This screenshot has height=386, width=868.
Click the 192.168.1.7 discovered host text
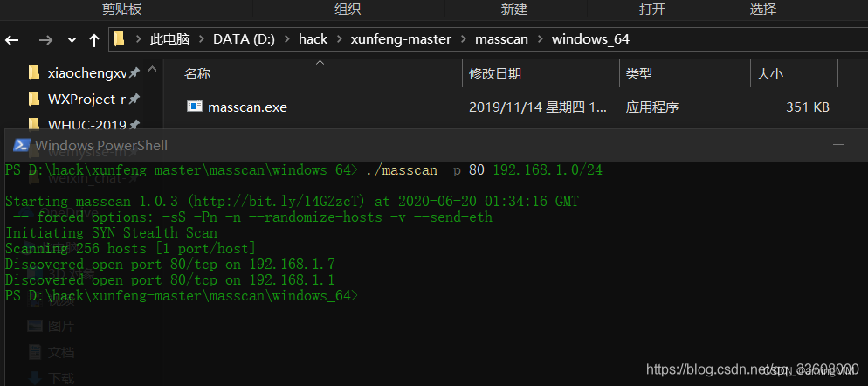[x=292, y=264]
